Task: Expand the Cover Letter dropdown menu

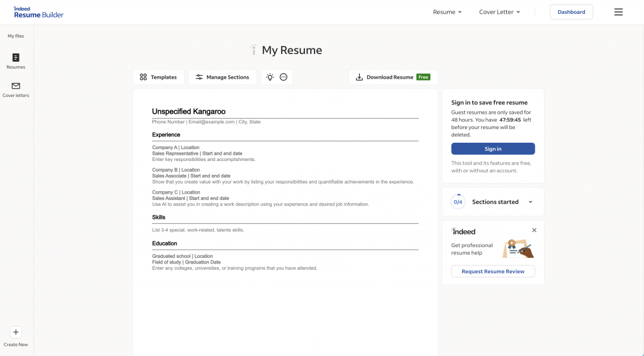Action: [499, 12]
